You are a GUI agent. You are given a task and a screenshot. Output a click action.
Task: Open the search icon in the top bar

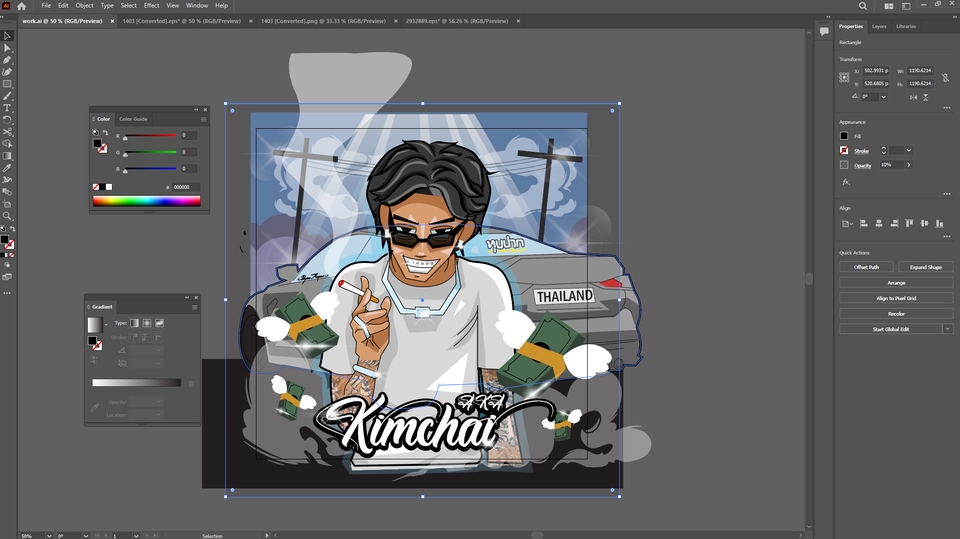[x=863, y=6]
